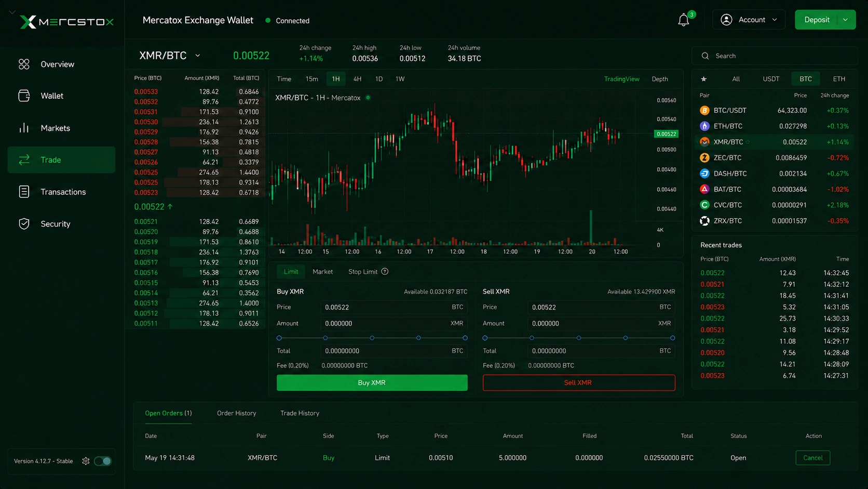Click the DASH/BTC coin icon
Viewport: 868px width, 489px height.
(704, 174)
